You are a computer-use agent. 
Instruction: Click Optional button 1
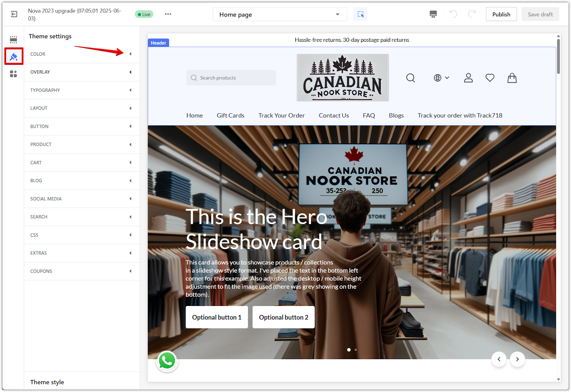[x=217, y=317]
